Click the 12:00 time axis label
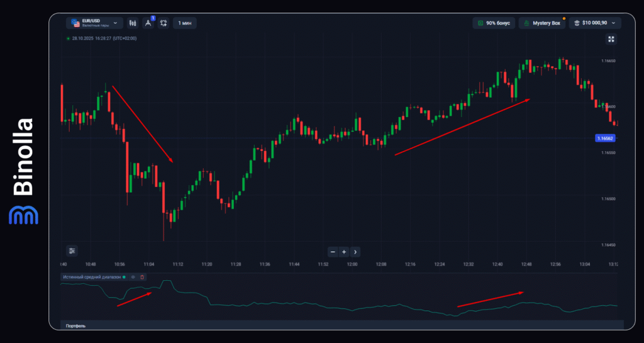This screenshot has height=343, width=644. pyautogui.click(x=352, y=264)
